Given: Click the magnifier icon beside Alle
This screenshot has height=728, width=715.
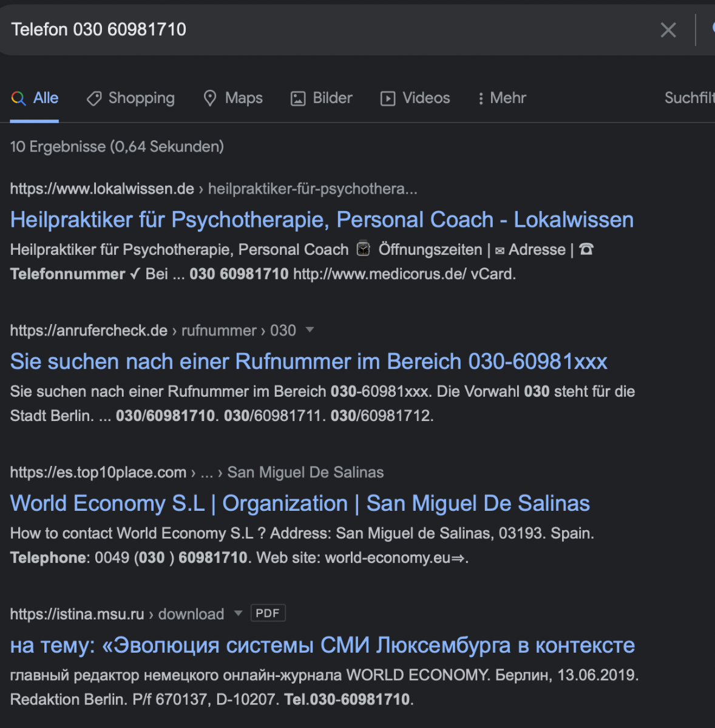Looking at the screenshot, I should tap(18, 98).
